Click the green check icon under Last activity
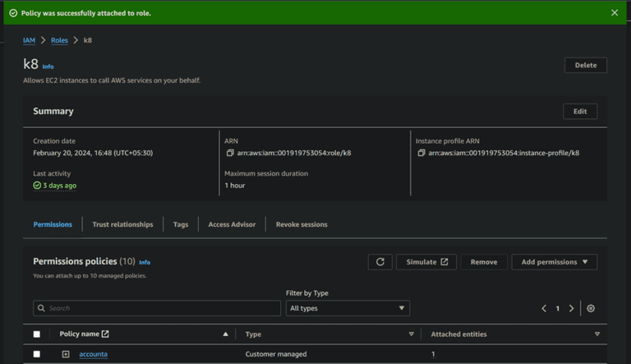This screenshot has height=364, width=631. pos(37,185)
